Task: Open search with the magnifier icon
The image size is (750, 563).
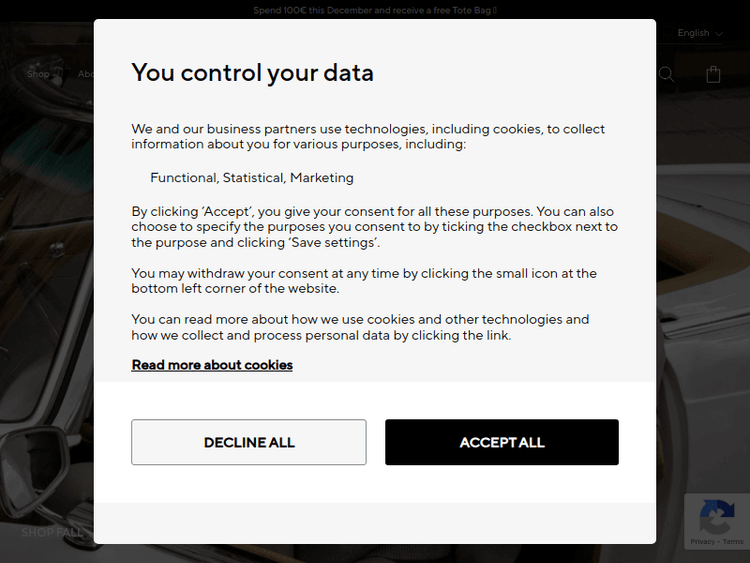Action: [666, 74]
